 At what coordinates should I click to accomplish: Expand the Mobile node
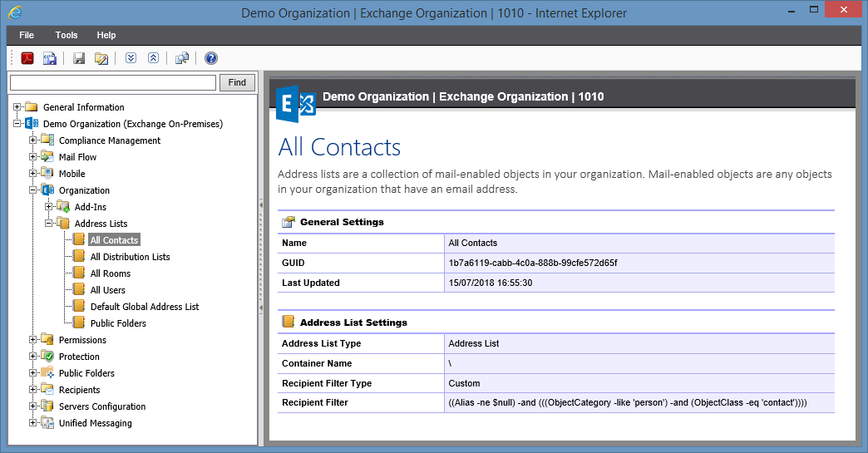[32, 173]
